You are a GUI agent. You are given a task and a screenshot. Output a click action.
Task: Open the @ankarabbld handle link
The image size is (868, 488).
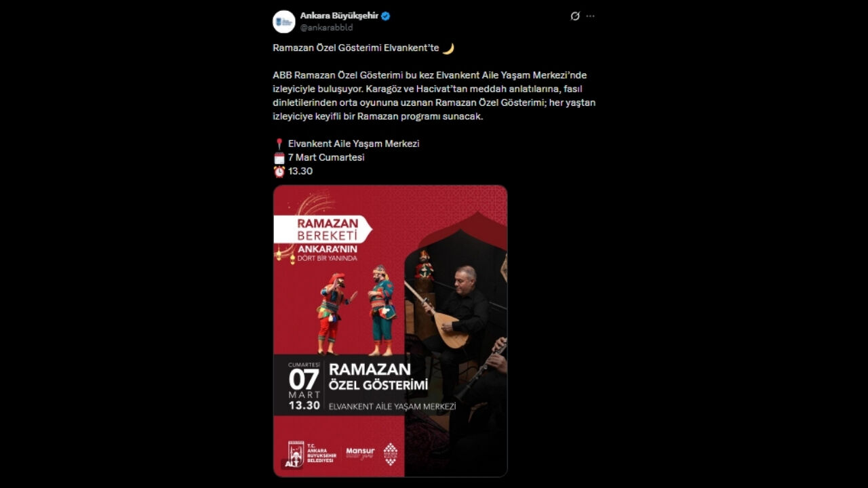[326, 28]
